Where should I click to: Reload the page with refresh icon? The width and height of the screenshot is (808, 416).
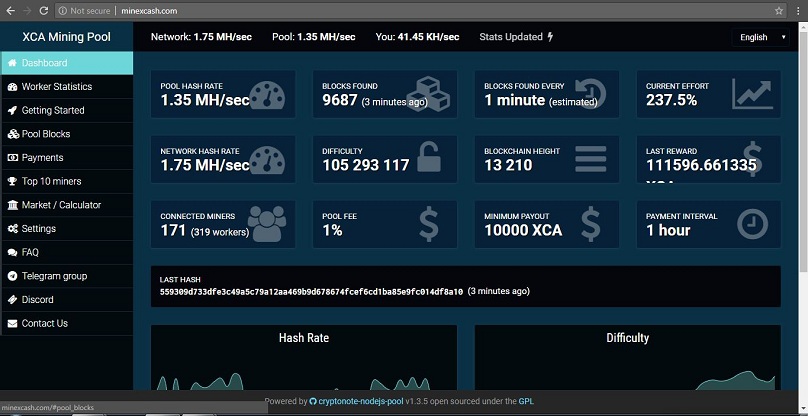point(44,10)
